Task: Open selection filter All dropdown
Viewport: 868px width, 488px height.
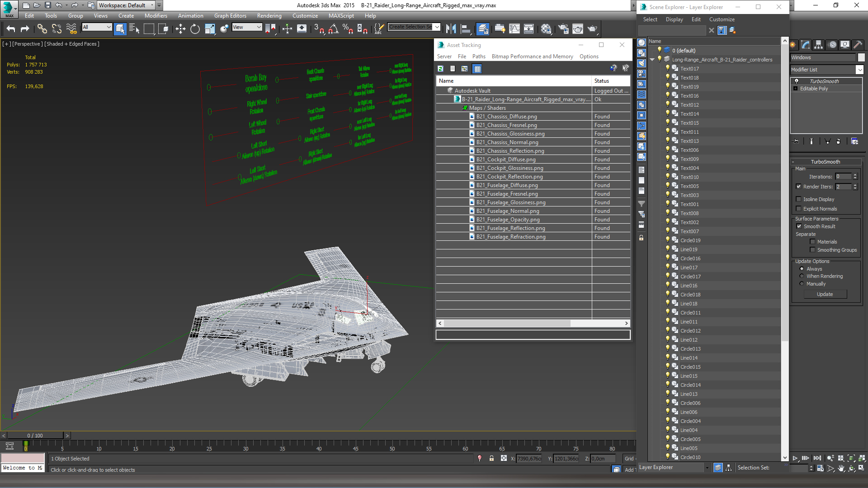Action: click(x=97, y=27)
